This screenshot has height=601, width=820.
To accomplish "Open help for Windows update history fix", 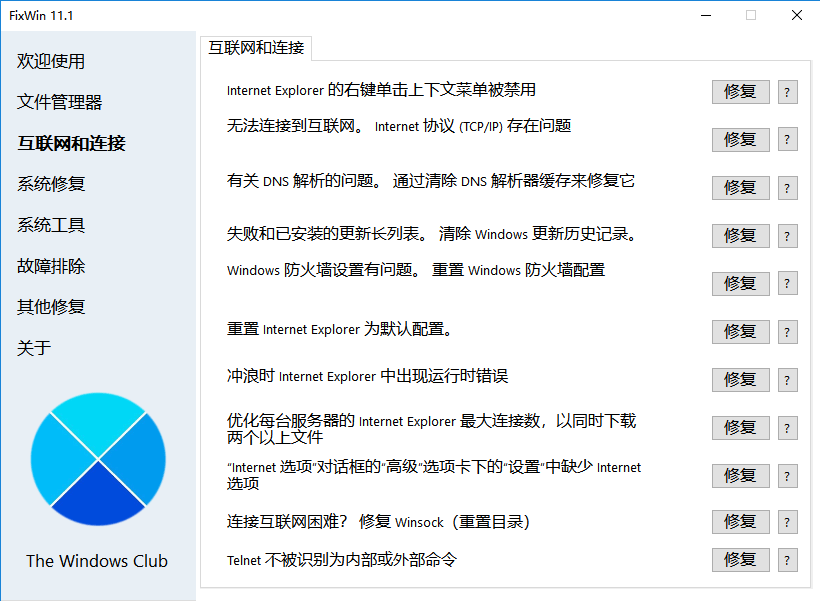I will click(787, 235).
